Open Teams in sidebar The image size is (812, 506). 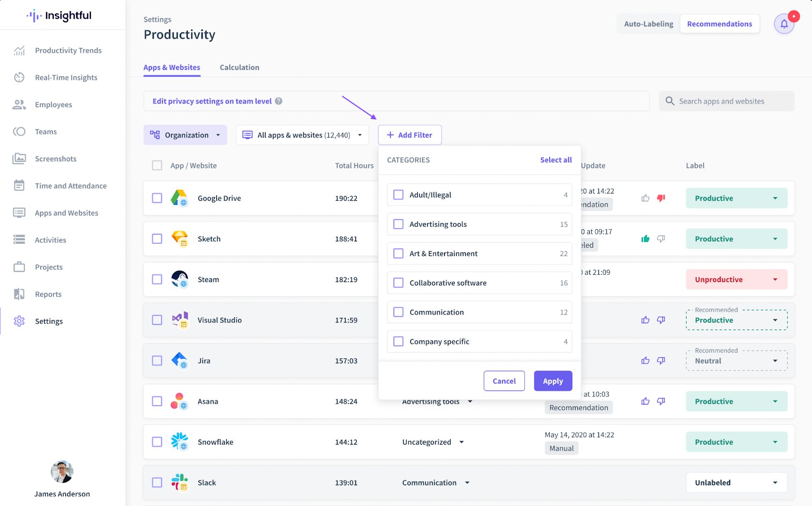coord(46,132)
